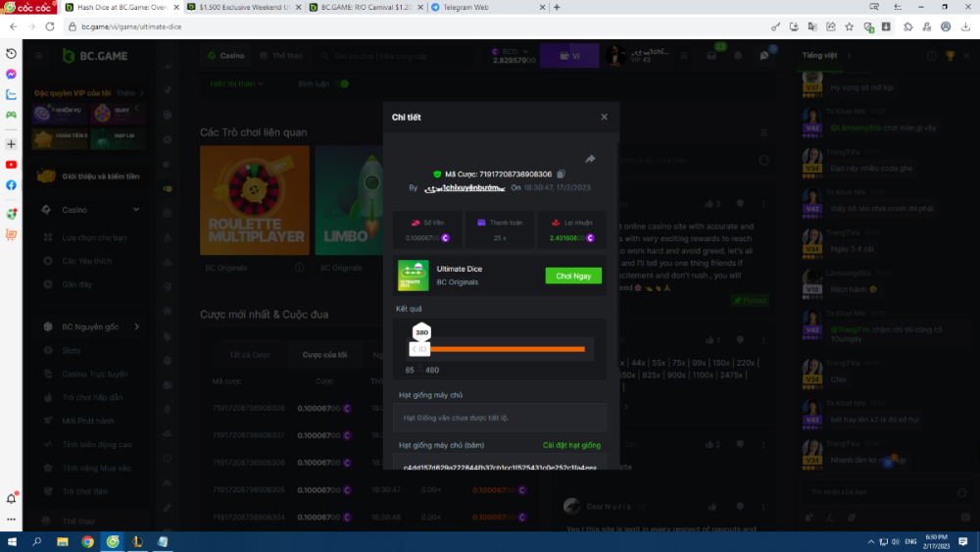The width and height of the screenshot is (980, 552).
Task: Expand the Hiển thị thêm dropdown
Action: click(237, 83)
